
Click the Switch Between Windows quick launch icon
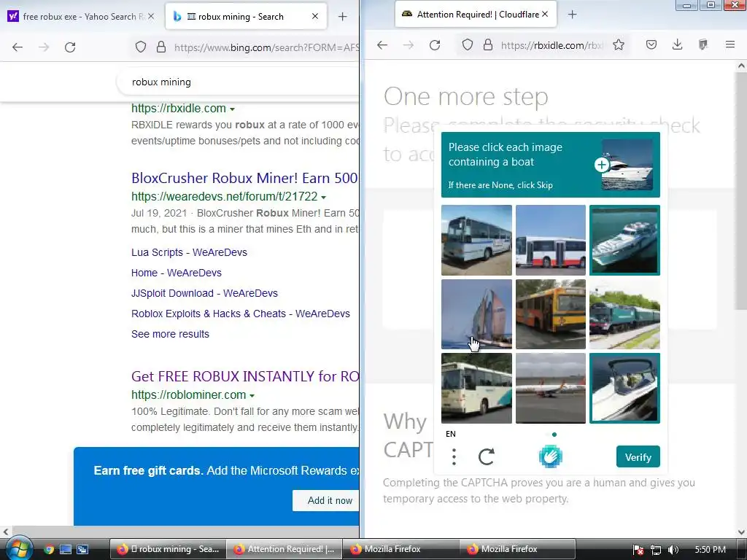point(82,549)
